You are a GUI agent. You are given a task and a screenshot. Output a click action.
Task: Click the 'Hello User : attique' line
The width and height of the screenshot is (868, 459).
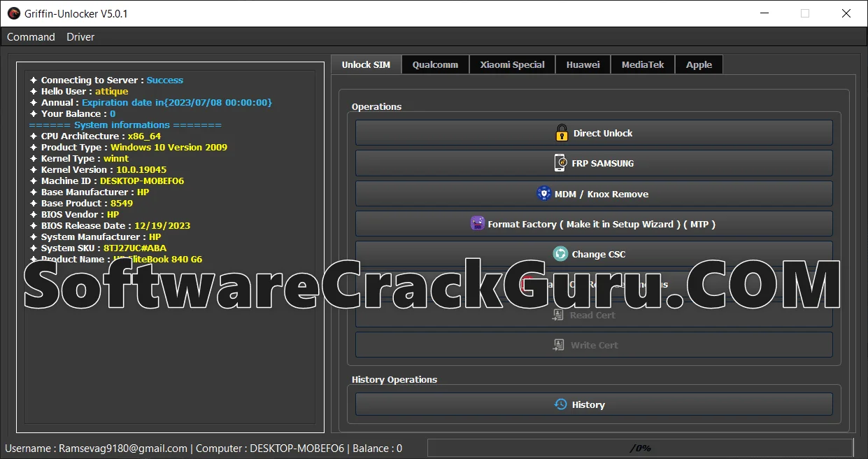click(x=79, y=92)
